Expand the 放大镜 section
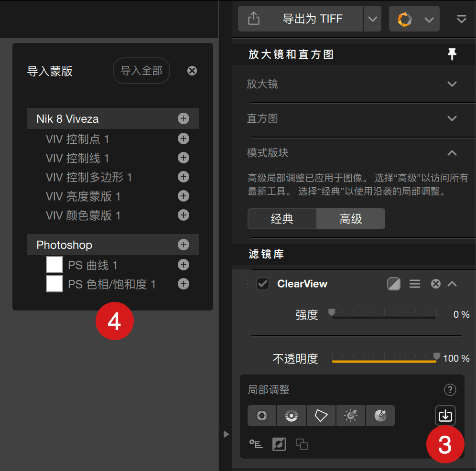 tap(452, 84)
